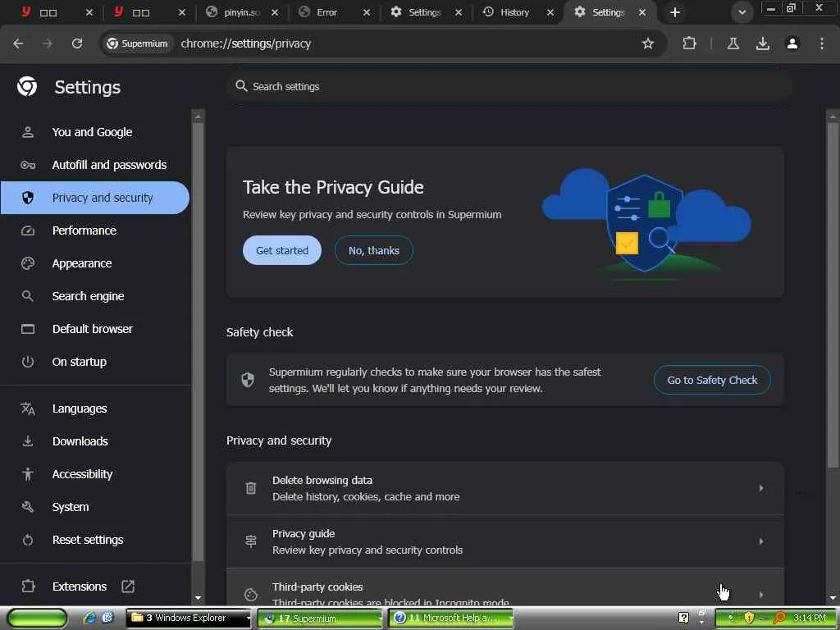840x630 pixels.
Task: Click the sidebar scrollbar up arrow
Action: pos(198,116)
